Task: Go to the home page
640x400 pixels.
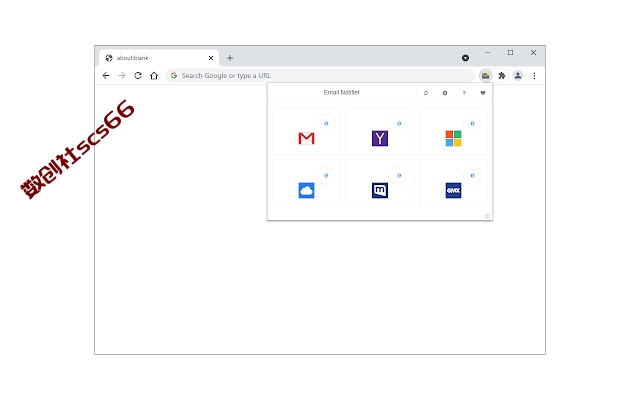Action: [x=154, y=76]
